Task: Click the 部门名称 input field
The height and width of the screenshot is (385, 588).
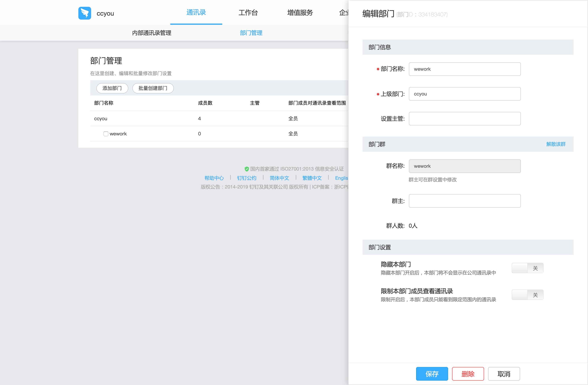Action: pyautogui.click(x=464, y=69)
